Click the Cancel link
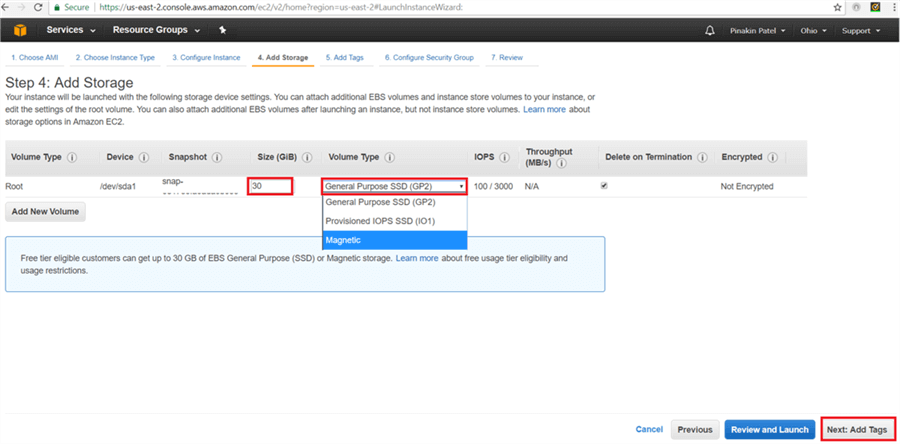The width and height of the screenshot is (900, 444). 649,429
